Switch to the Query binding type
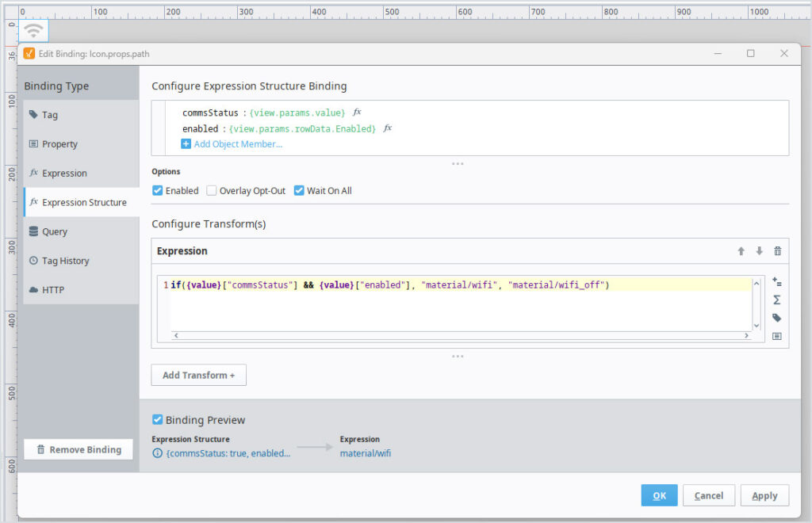This screenshot has height=523, width=812. pyautogui.click(x=56, y=231)
